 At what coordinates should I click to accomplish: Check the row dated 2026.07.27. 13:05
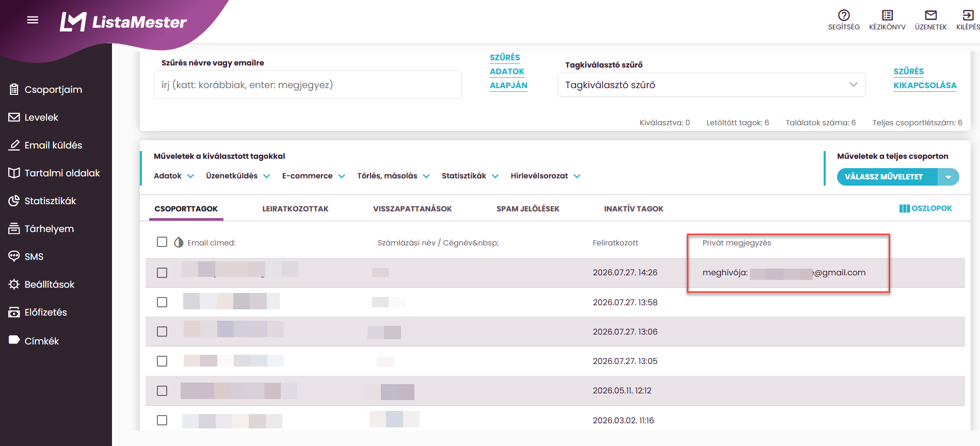click(162, 361)
